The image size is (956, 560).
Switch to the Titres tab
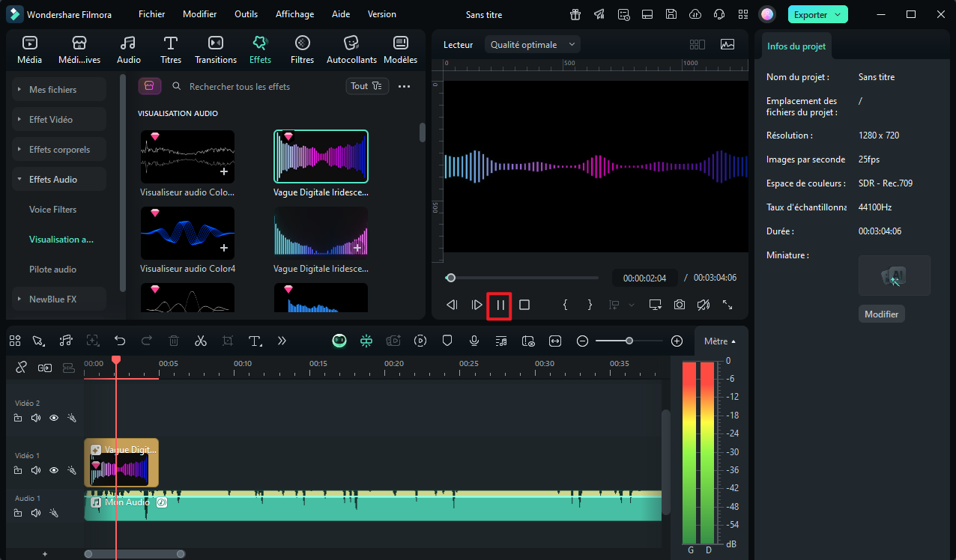click(171, 50)
